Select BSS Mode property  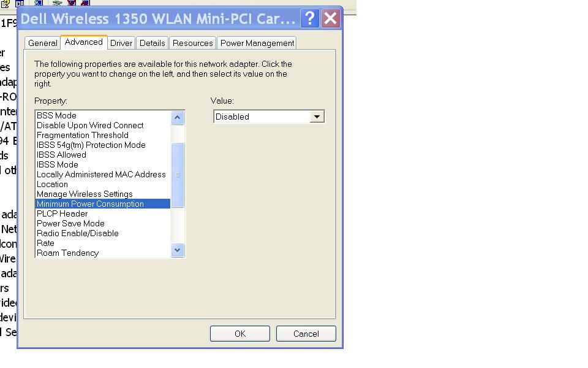tap(103, 115)
